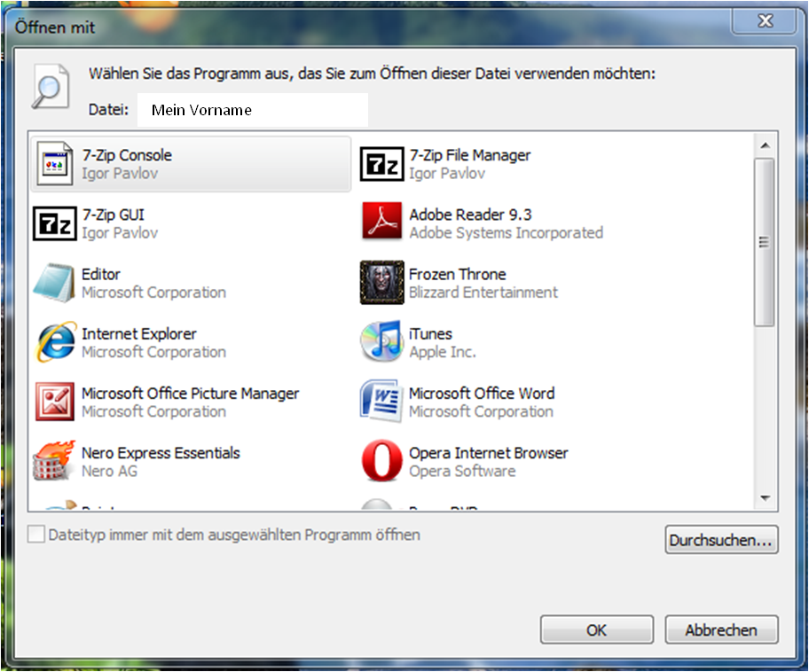The image size is (809, 672).
Task: Select the Microsoft Office Word icon
Action: tap(381, 402)
